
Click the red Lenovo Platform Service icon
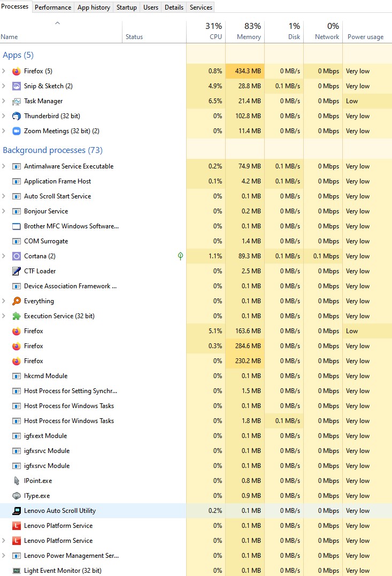(16, 526)
